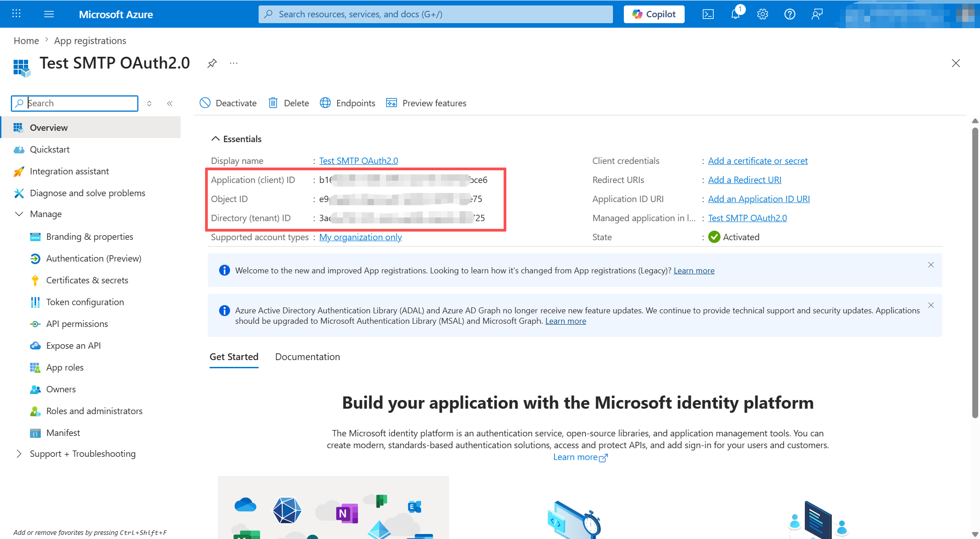Toggle expand/collapse all sidebar groups
The width and height of the screenshot is (980, 539).
pos(149,104)
